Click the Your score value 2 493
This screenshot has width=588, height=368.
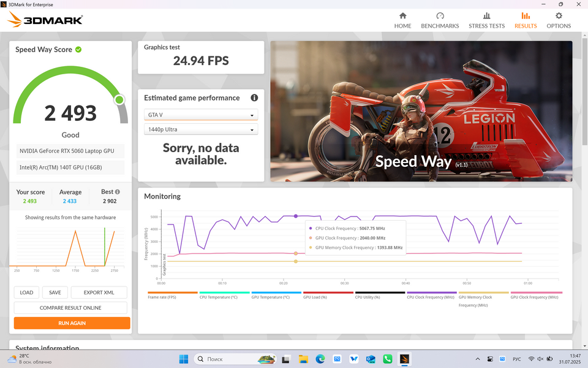[x=30, y=201]
